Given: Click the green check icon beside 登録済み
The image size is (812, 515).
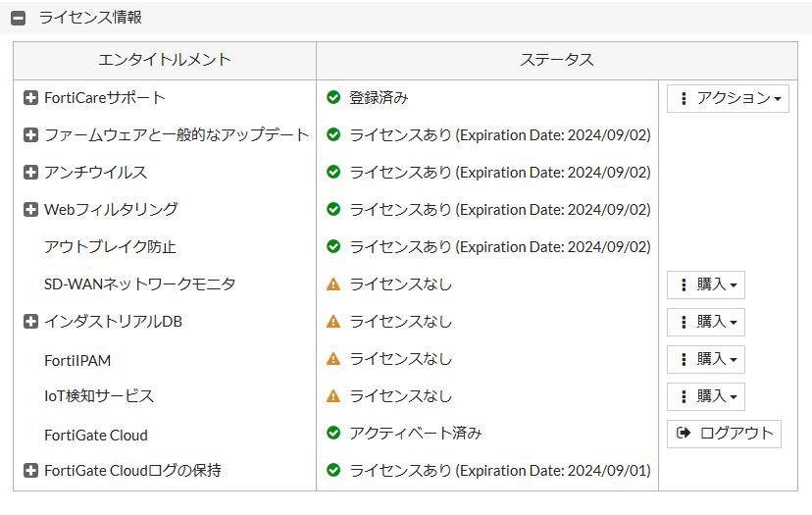Looking at the screenshot, I should pos(333,98).
